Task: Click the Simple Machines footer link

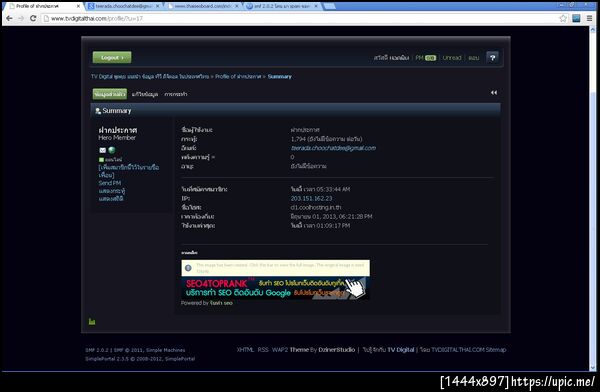Action: [165, 350]
